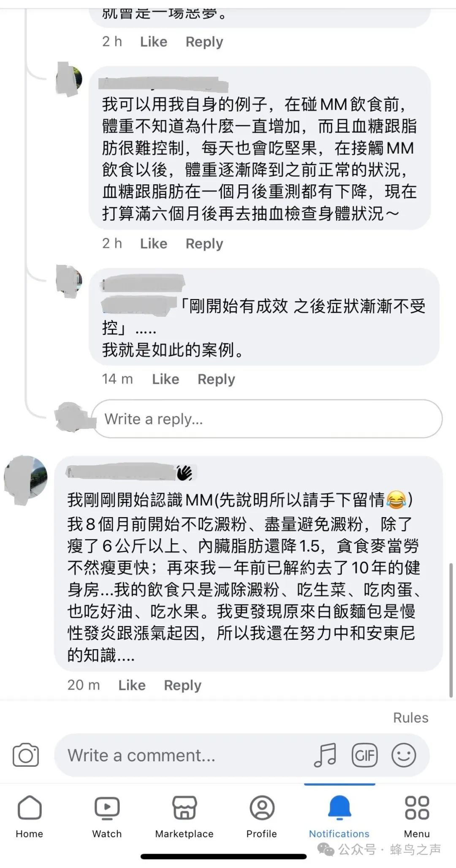Click the Write a reply field
Image resolution: width=456 pixels, height=868 pixels.
click(267, 419)
